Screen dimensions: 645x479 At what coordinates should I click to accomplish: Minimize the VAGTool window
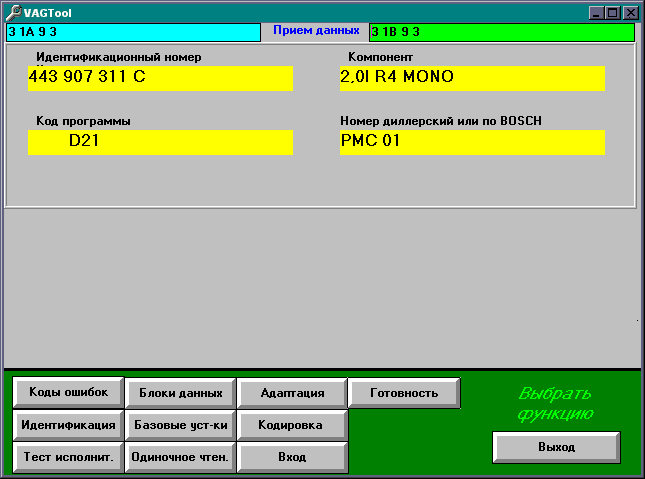click(x=596, y=13)
